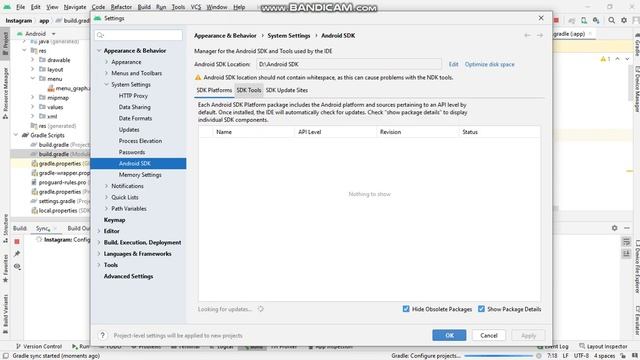The height and width of the screenshot is (360, 640).
Task: Open the Device File Explorer side panel
Action: click(x=636, y=266)
